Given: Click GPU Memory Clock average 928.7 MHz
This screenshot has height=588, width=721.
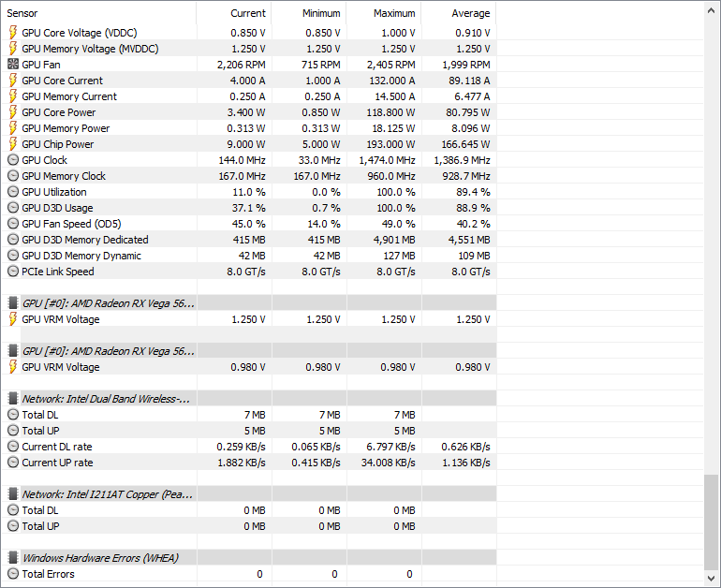Looking at the screenshot, I should [465, 176].
